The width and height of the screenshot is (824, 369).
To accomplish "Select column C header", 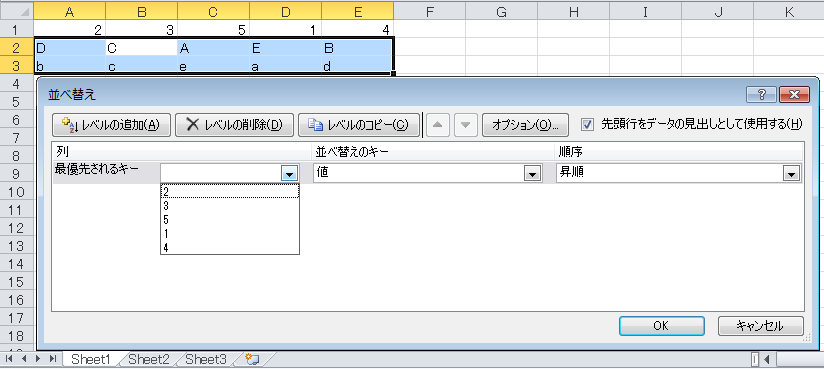I will point(213,11).
